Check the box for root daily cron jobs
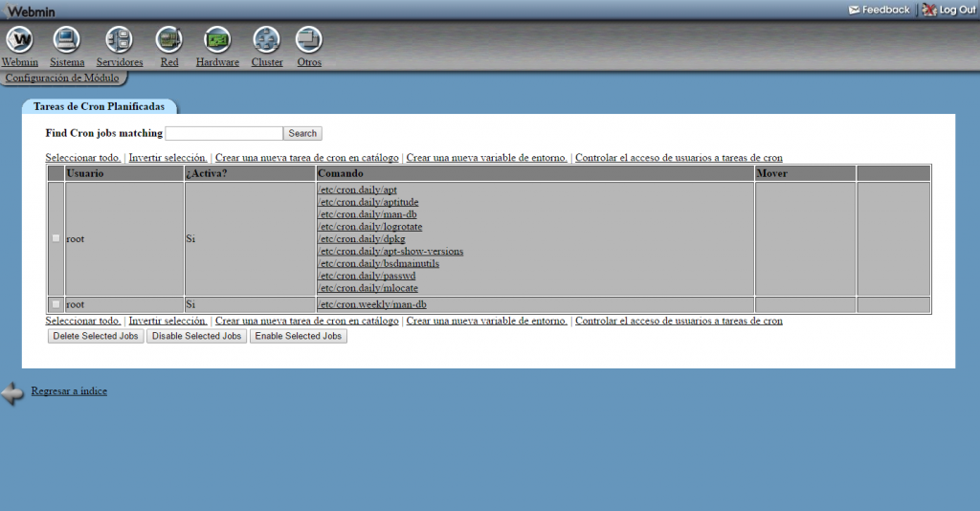 click(56, 238)
